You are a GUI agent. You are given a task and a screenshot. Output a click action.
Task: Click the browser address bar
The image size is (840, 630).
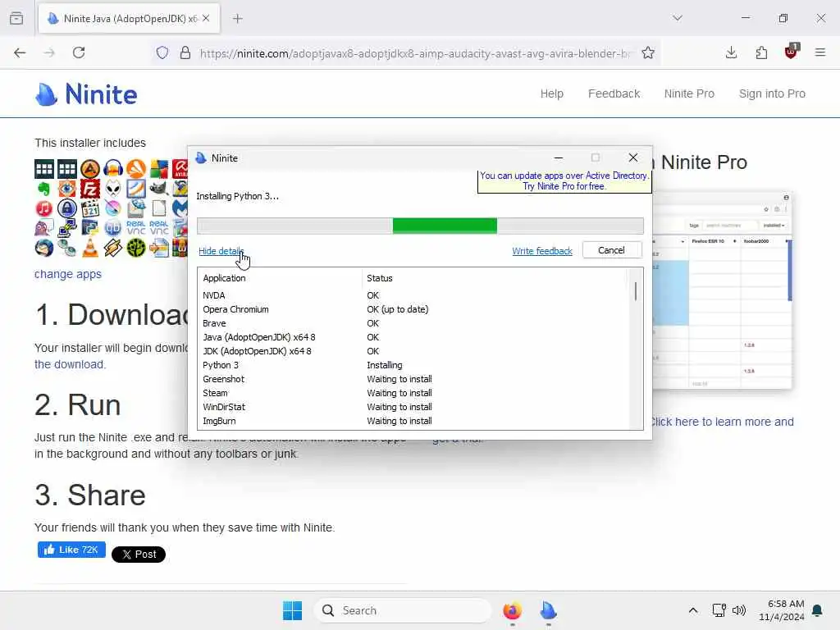click(x=415, y=53)
